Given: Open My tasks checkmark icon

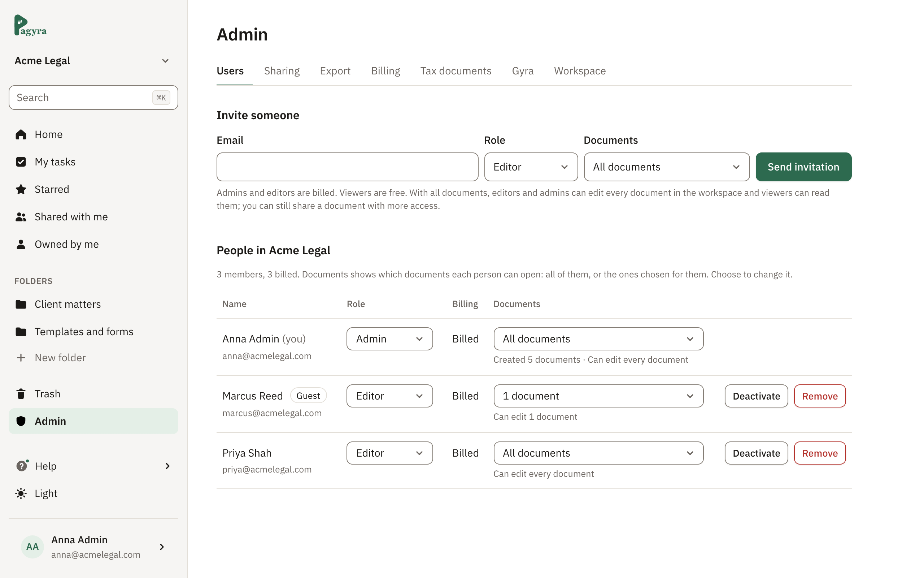Looking at the screenshot, I should (x=21, y=162).
